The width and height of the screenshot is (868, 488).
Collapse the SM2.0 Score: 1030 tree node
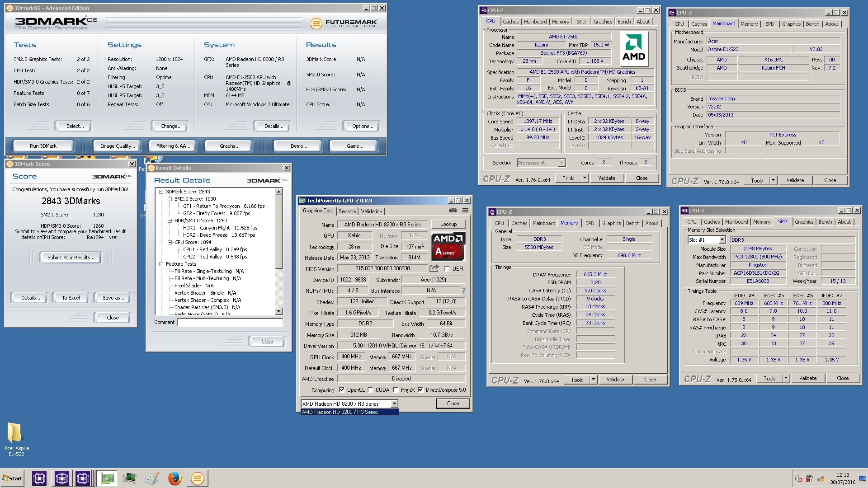(170, 199)
